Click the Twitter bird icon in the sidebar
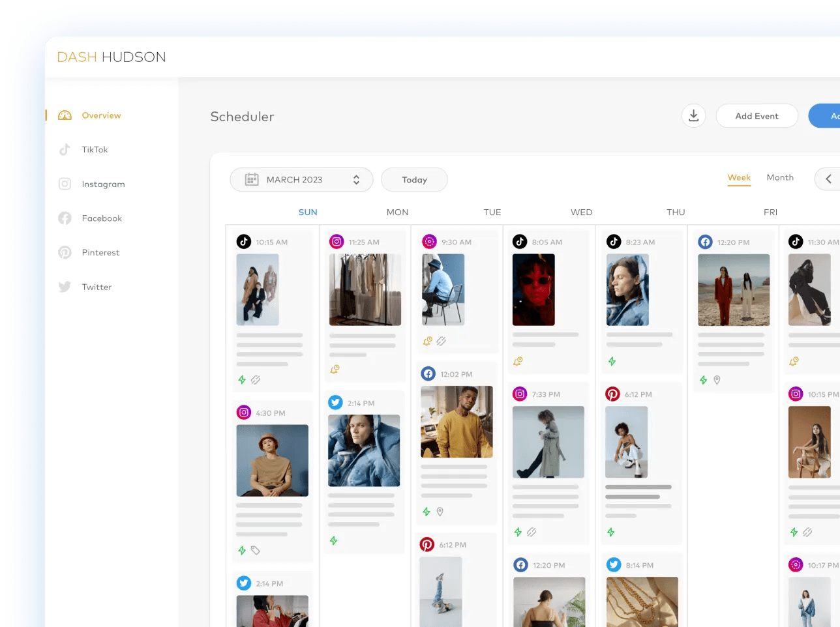 pos(65,287)
